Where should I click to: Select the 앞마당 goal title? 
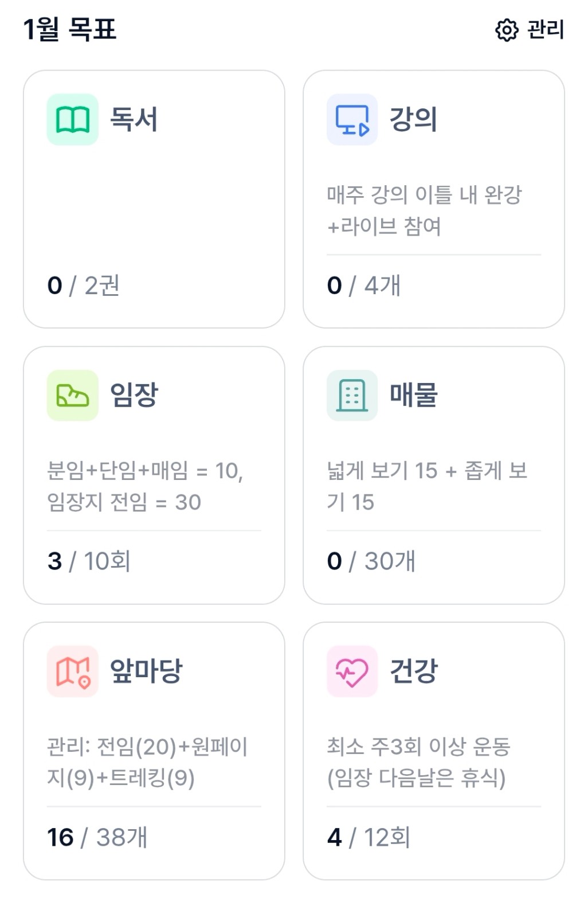click(146, 671)
